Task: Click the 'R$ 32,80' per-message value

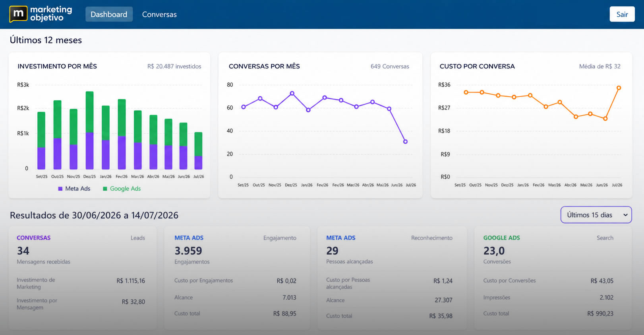Action: (133, 302)
